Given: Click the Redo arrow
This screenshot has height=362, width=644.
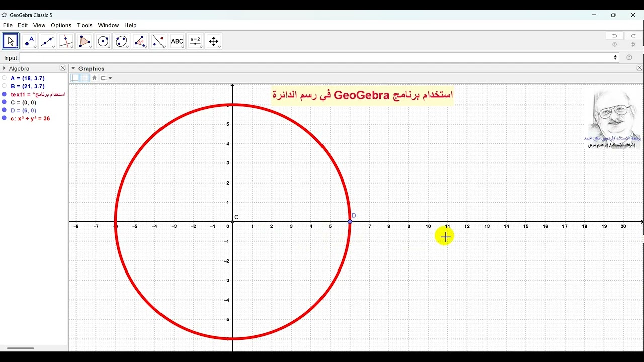Looking at the screenshot, I should point(633,36).
